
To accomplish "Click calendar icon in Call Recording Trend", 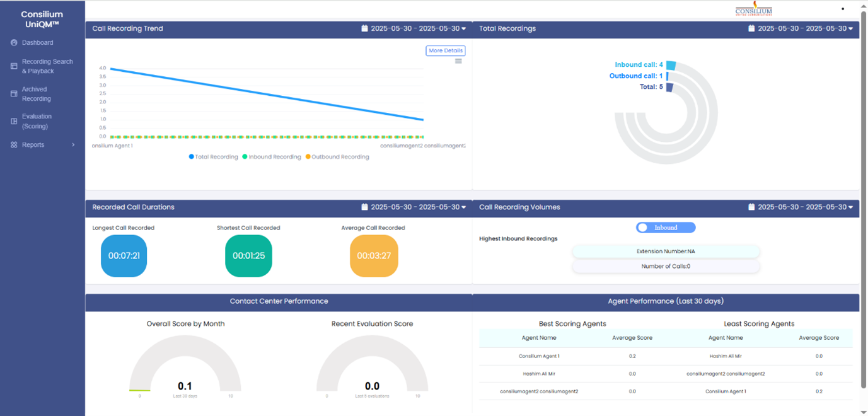I will 364,28.
